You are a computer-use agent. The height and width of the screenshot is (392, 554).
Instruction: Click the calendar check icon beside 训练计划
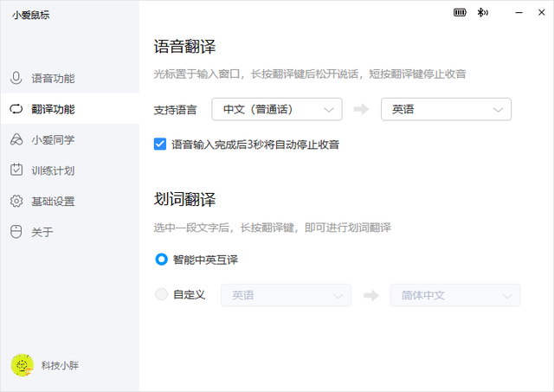(16, 170)
